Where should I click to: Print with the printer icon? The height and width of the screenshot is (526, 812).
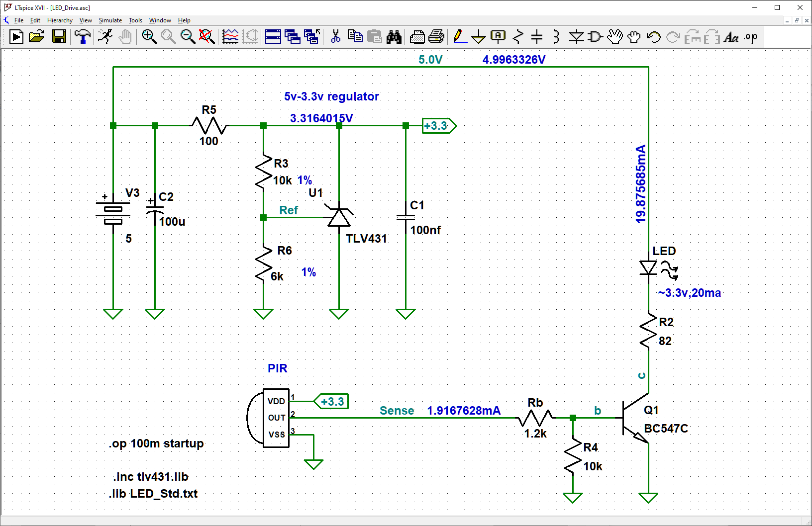tap(436, 37)
